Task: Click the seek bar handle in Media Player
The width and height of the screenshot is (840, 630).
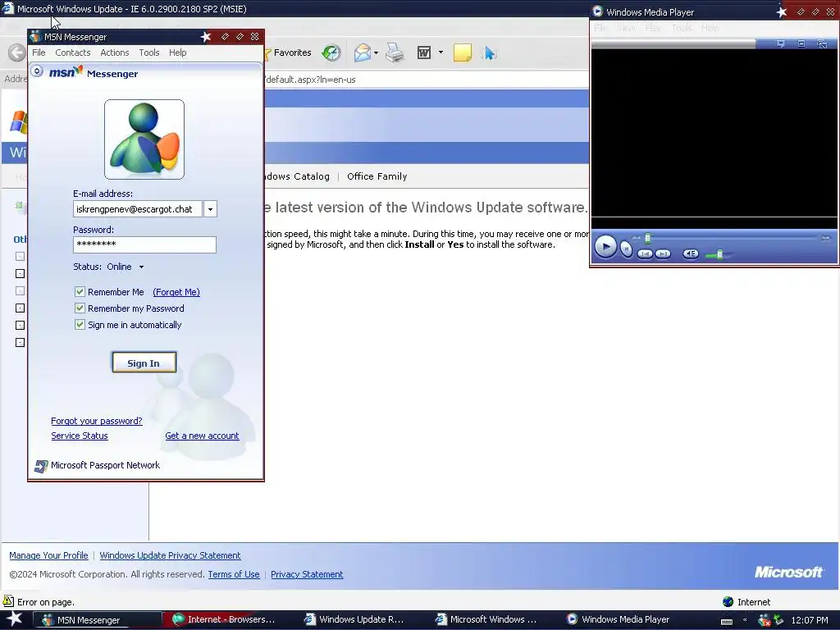Action: point(648,238)
